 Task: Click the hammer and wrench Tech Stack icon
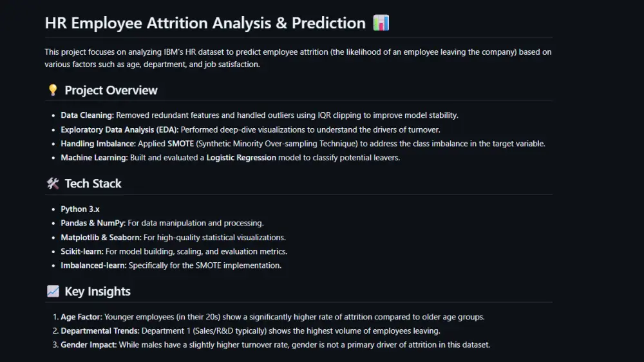[x=53, y=184]
